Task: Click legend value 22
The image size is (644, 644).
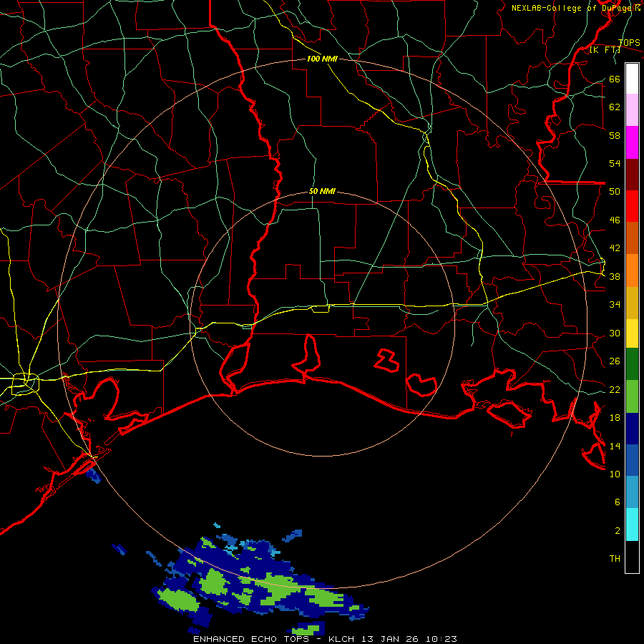Action: [x=615, y=389]
